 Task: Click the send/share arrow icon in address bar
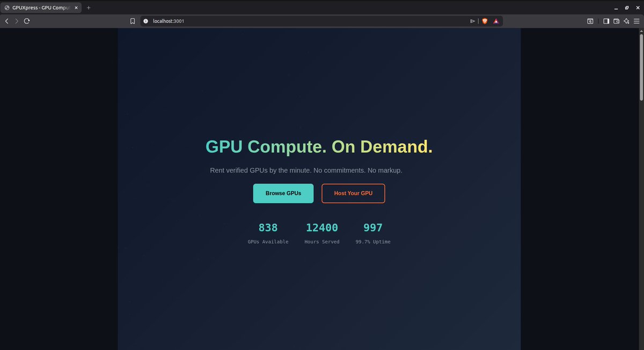(x=472, y=21)
